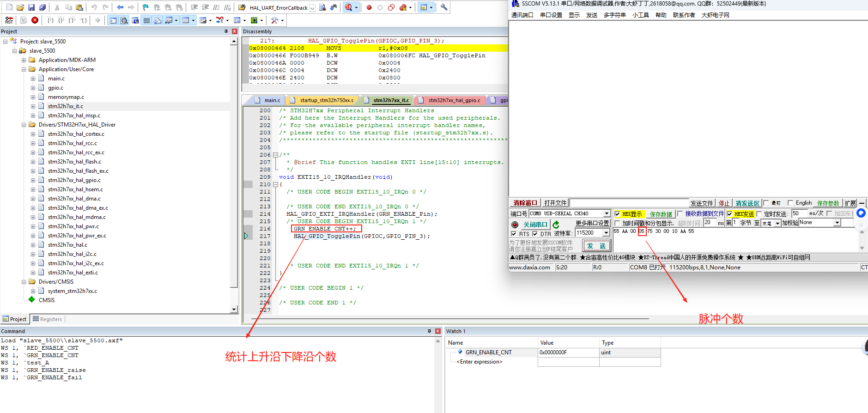The image size is (868, 413).
Task: Insert a bookmark with the flag icon
Action: pyautogui.click(x=146, y=7)
